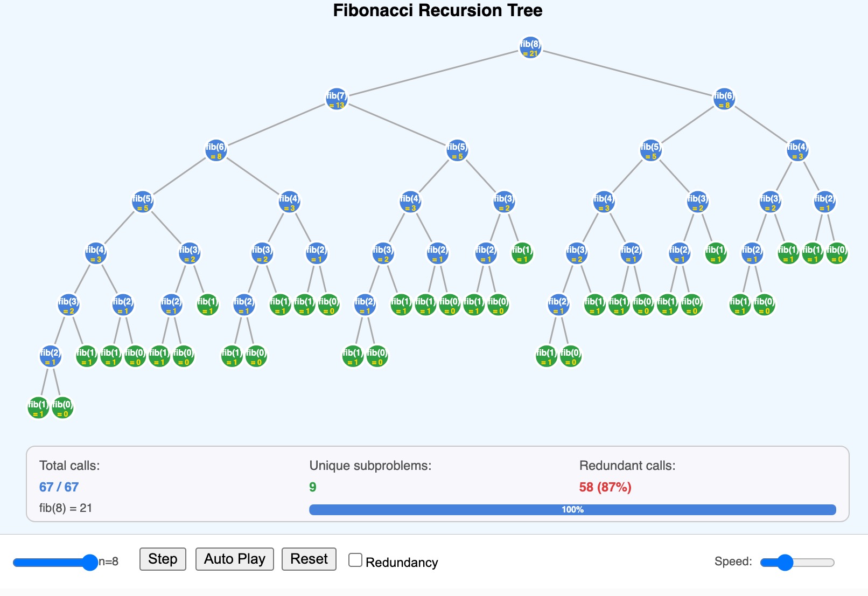
Task: Select the leftmost fib(5) node in tree
Action: 143,203
